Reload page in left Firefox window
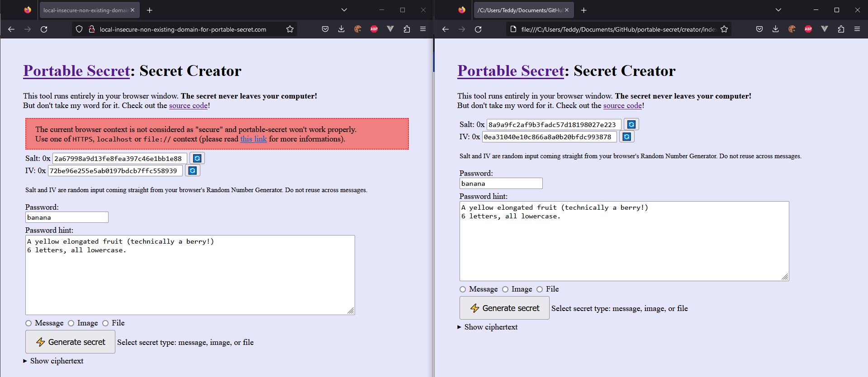The image size is (868, 377). pyautogui.click(x=44, y=29)
